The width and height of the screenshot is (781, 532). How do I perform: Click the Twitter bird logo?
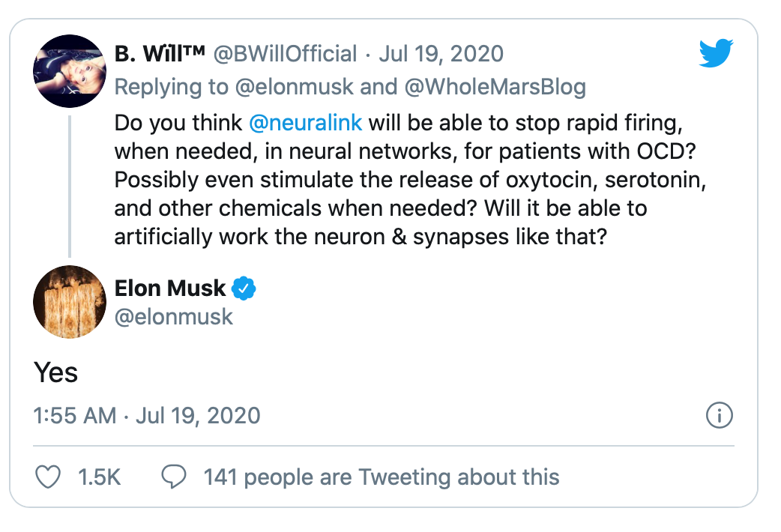click(x=716, y=52)
